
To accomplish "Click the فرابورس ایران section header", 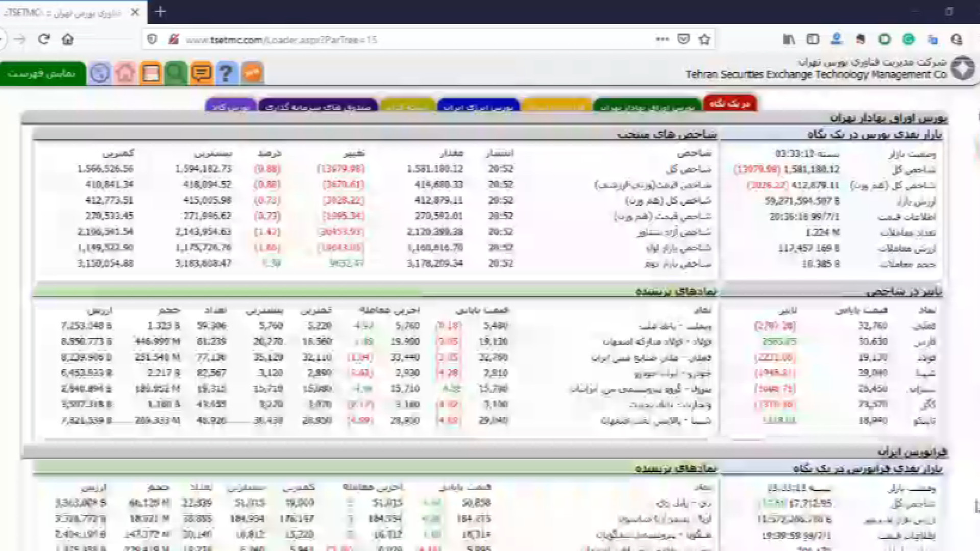I will click(x=912, y=452).
